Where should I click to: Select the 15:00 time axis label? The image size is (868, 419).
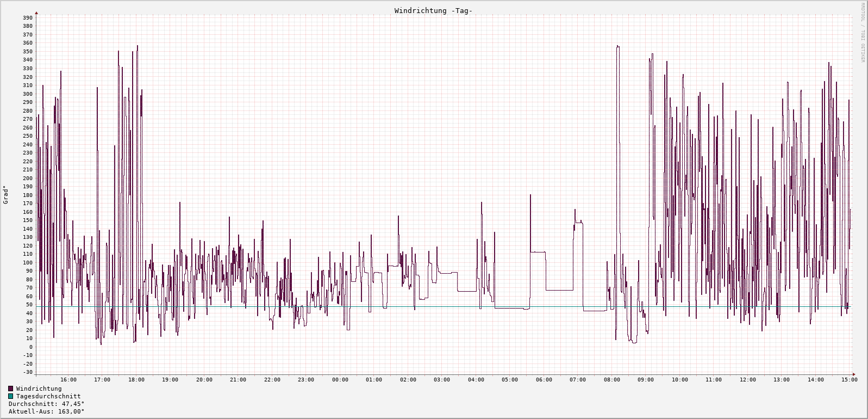849,380
